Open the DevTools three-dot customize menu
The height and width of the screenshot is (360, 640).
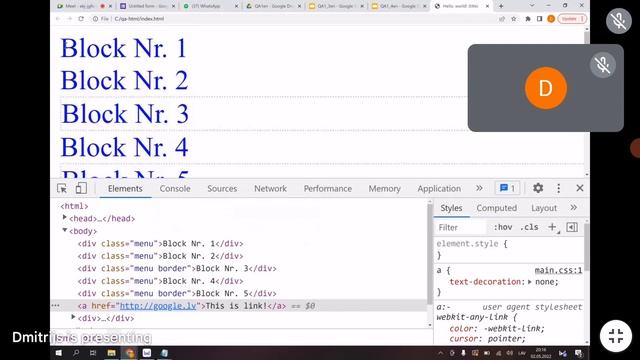[x=558, y=188]
